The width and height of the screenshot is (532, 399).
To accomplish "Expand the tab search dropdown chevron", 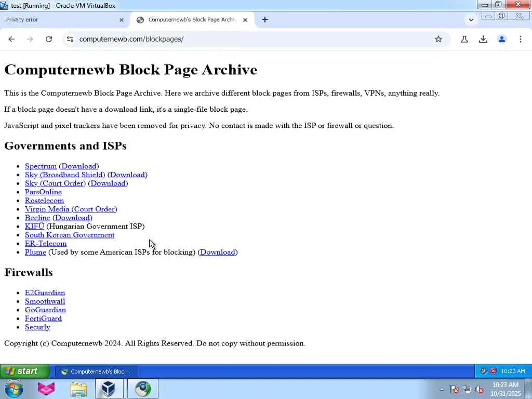I will [x=471, y=20].
